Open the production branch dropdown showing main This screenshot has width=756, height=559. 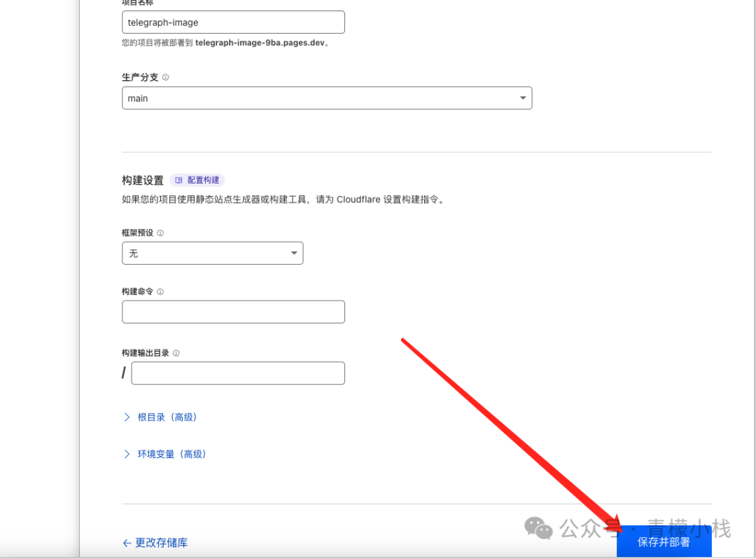point(327,98)
